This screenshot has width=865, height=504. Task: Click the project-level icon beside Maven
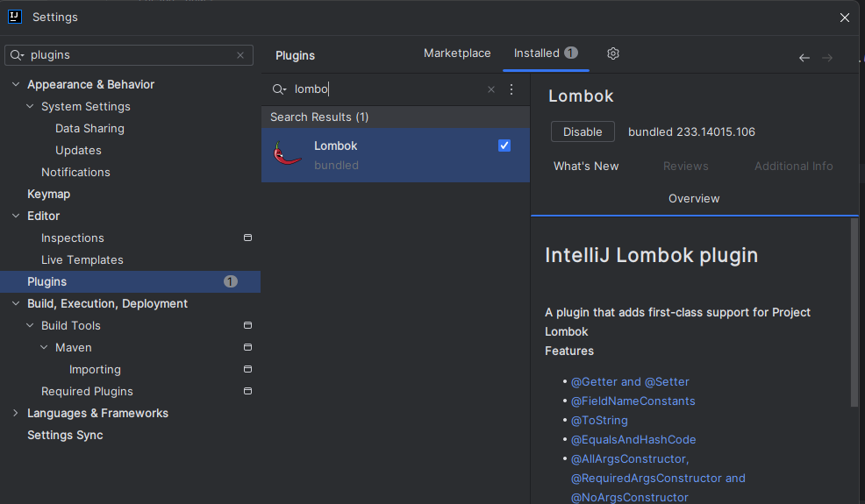click(247, 347)
